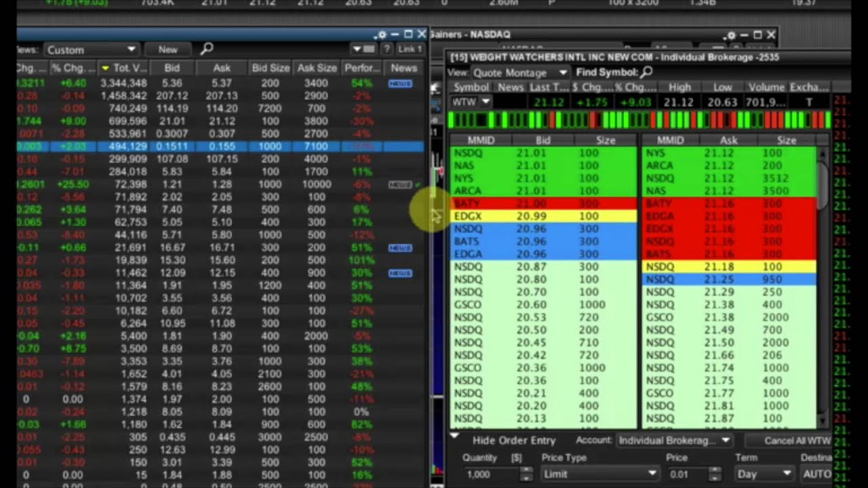Expand the Quote Montage view dropdown
868x488 pixels.
519,73
